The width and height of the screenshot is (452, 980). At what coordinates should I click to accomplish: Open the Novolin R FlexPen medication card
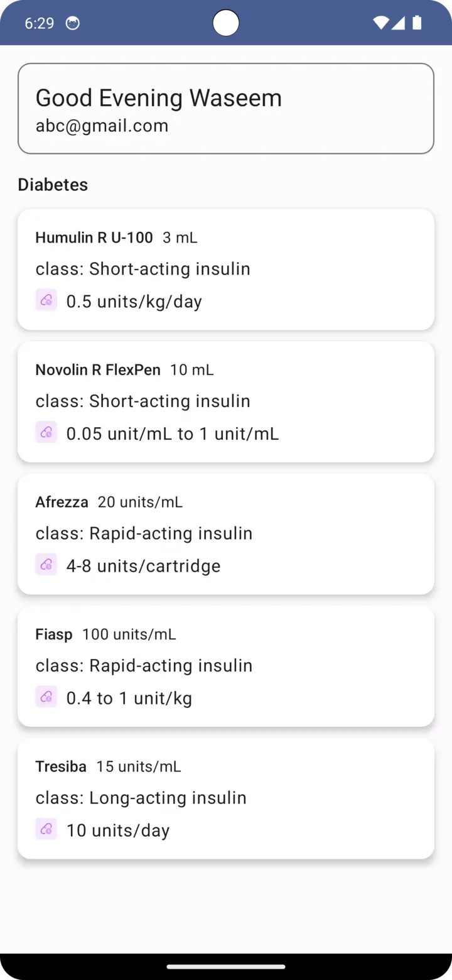(226, 401)
